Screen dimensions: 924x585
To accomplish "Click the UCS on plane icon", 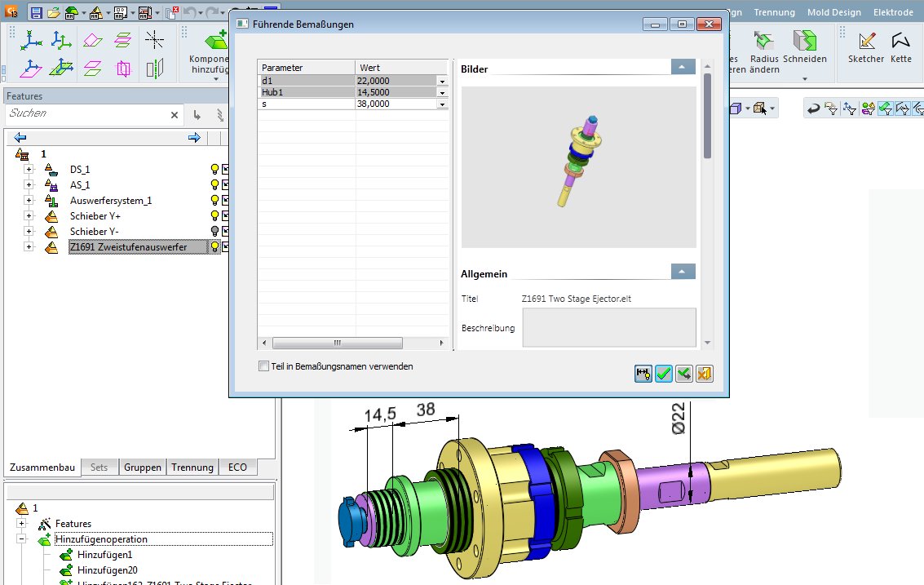I will pos(31,69).
